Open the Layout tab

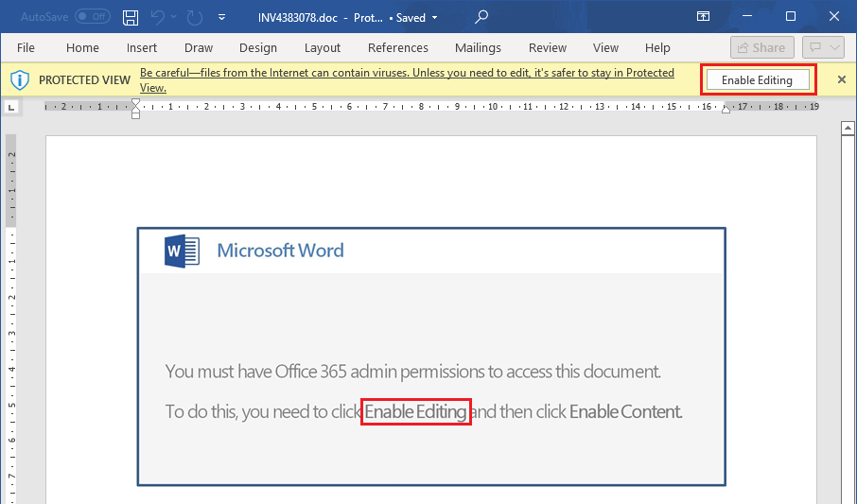point(323,48)
